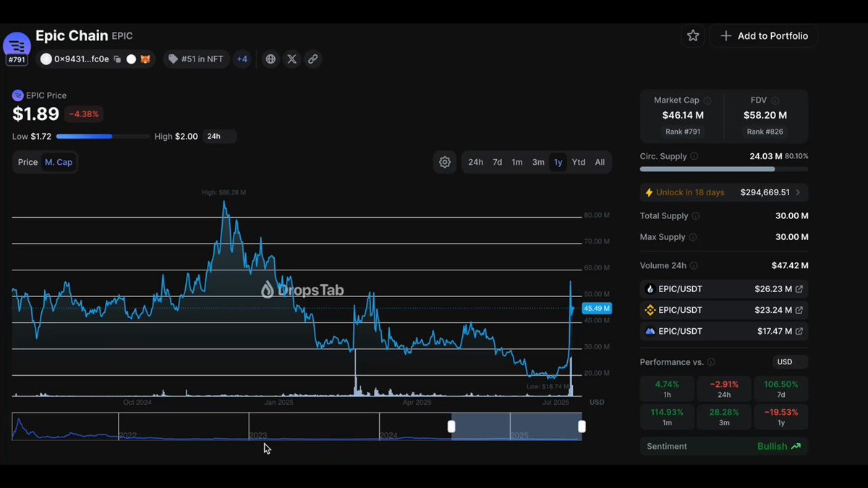
Task: Click the lightning bolt unlock icon
Action: (x=649, y=192)
